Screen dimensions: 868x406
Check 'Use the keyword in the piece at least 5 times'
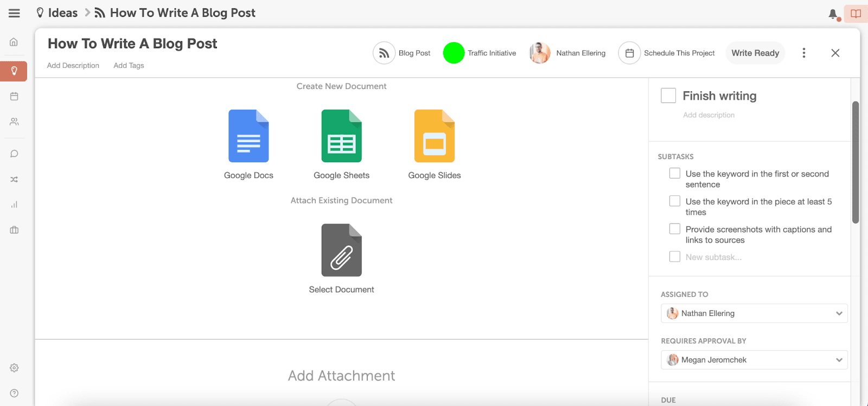(675, 201)
